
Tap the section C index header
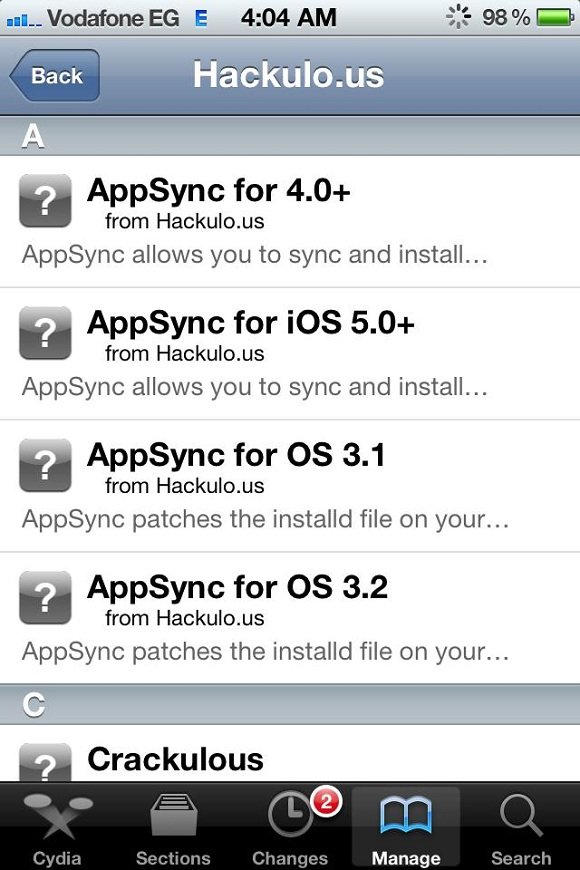(290, 704)
